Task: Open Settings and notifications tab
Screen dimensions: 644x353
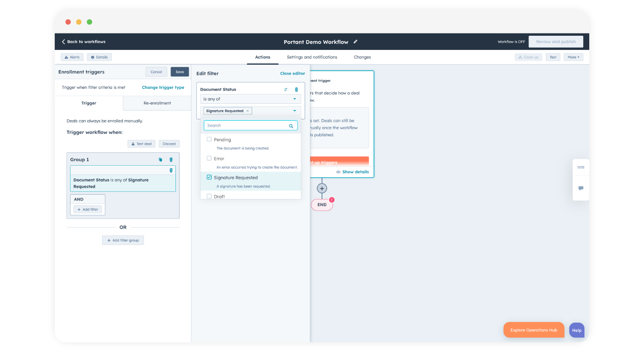Action: pyautogui.click(x=312, y=57)
